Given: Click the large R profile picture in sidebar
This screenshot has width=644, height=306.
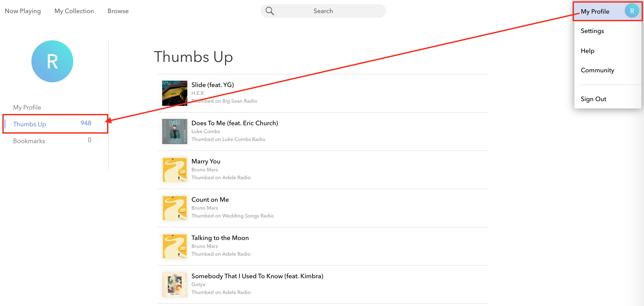Looking at the screenshot, I should pos(52,61).
